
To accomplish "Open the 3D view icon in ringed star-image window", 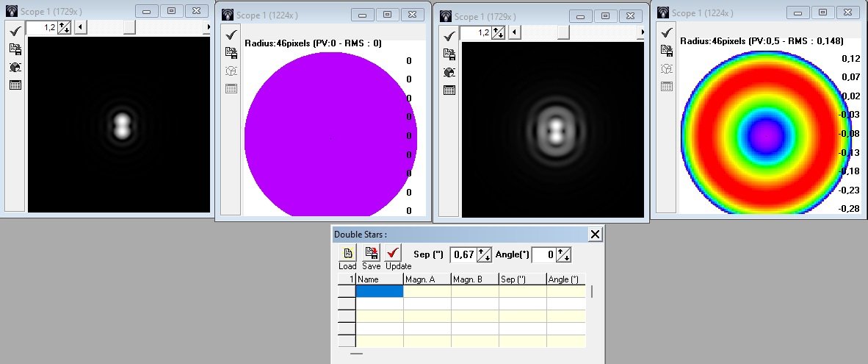I will pos(449,72).
